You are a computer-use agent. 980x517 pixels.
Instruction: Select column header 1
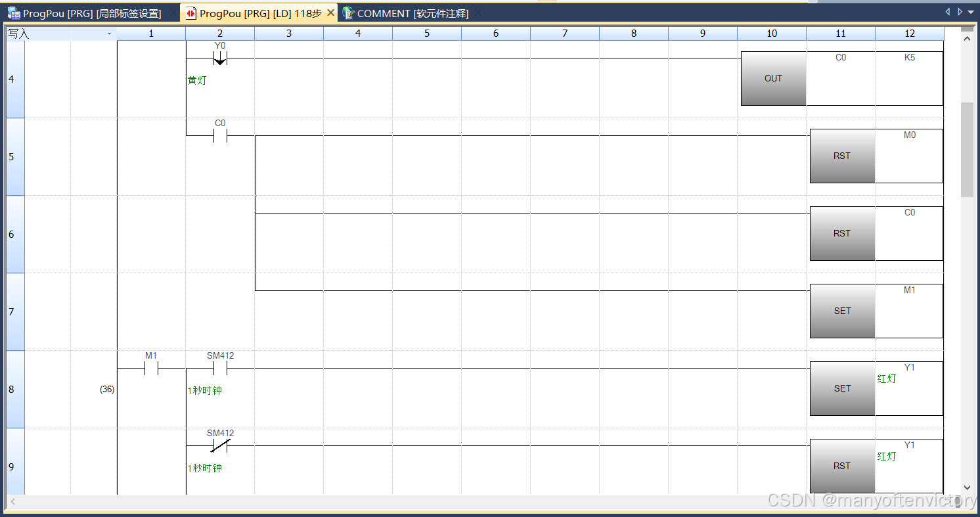(151, 34)
